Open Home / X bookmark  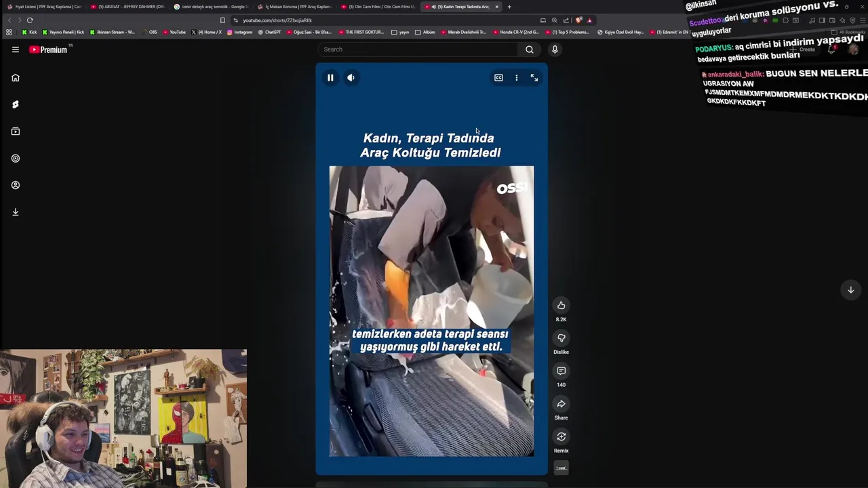click(206, 32)
